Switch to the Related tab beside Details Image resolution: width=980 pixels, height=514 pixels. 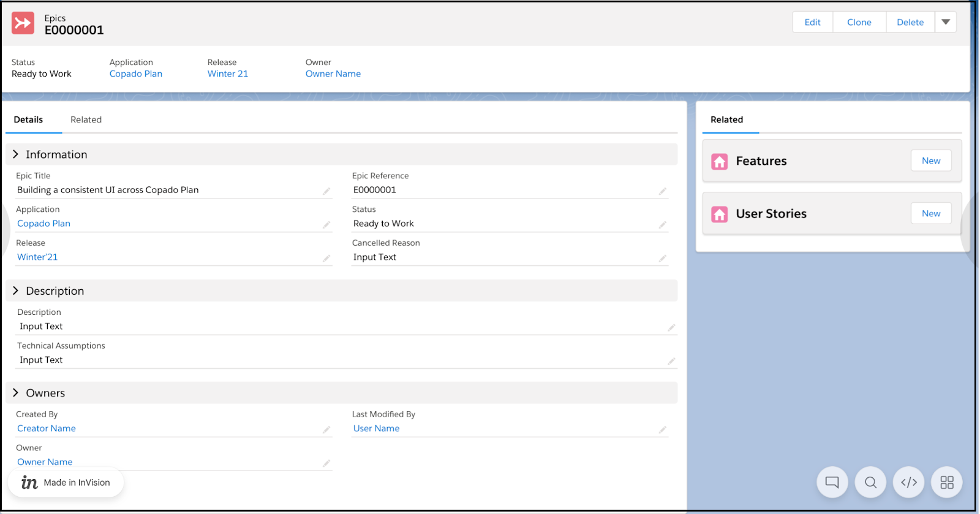tap(86, 119)
